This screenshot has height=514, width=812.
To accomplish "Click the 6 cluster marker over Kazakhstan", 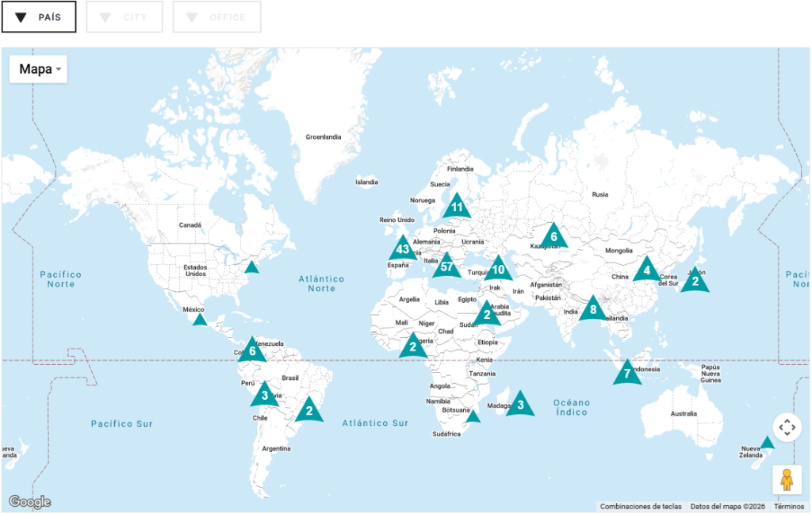I will click(553, 236).
